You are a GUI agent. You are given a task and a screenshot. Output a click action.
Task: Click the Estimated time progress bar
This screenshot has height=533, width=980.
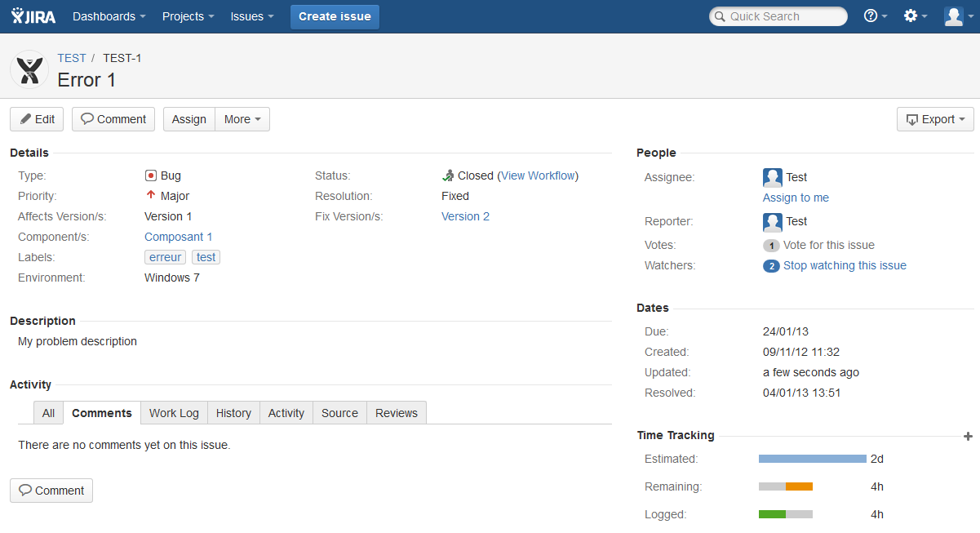pyautogui.click(x=813, y=459)
